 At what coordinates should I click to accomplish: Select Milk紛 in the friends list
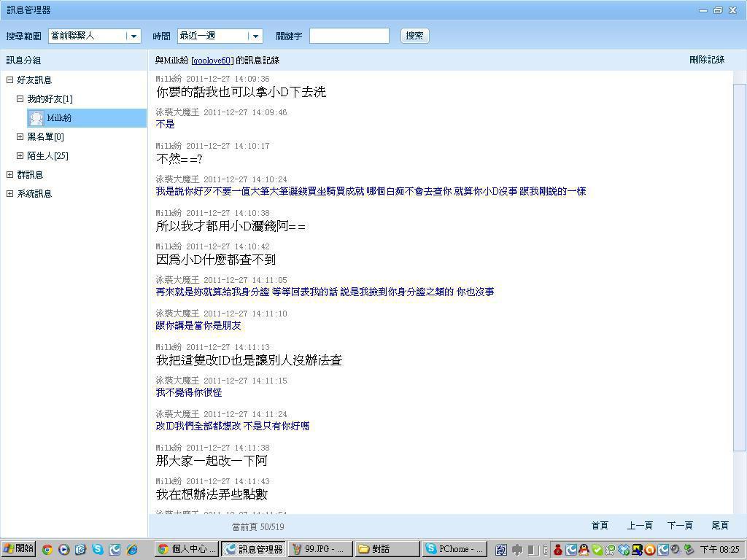pyautogui.click(x=87, y=118)
